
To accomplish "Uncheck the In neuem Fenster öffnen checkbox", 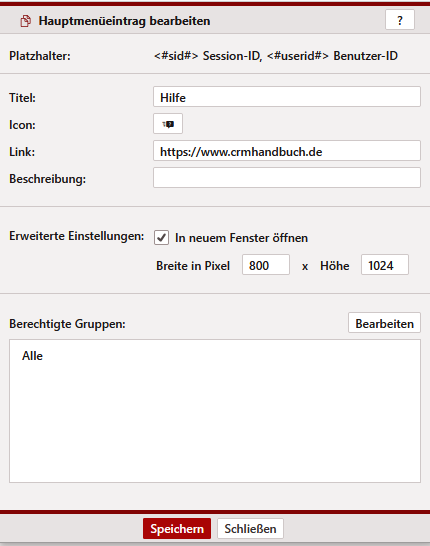I will coord(162,238).
